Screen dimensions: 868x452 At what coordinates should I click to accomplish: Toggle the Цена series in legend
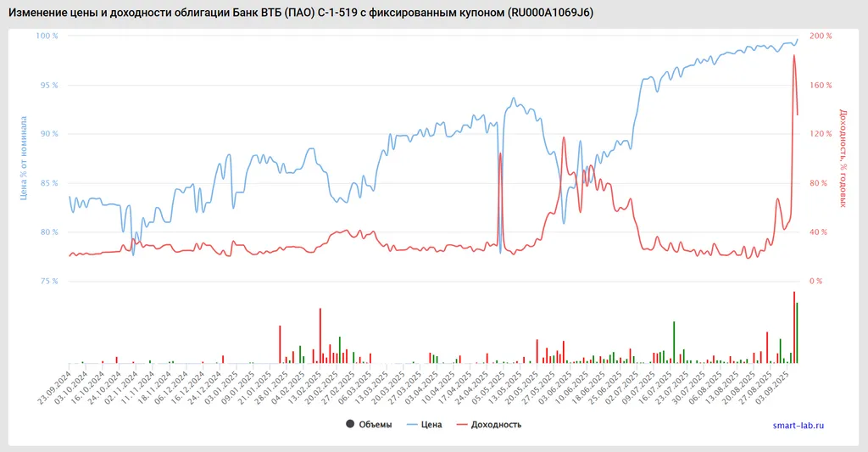pyautogui.click(x=431, y=424)
